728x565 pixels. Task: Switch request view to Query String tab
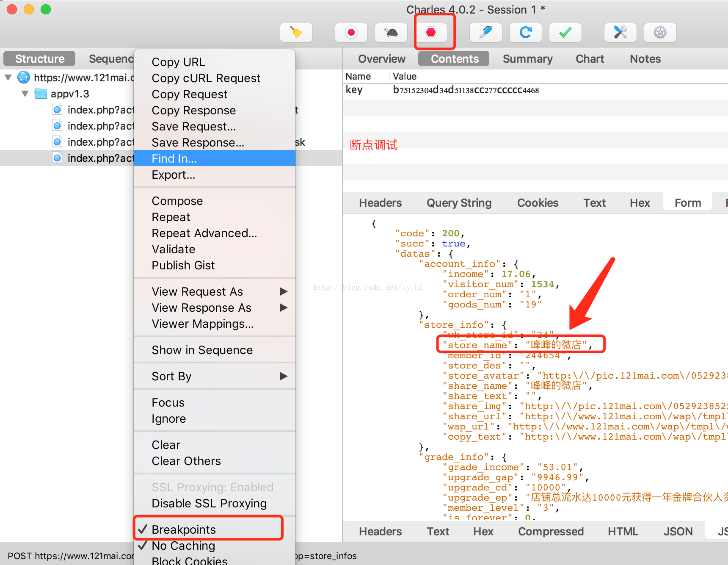coord(459,203)
